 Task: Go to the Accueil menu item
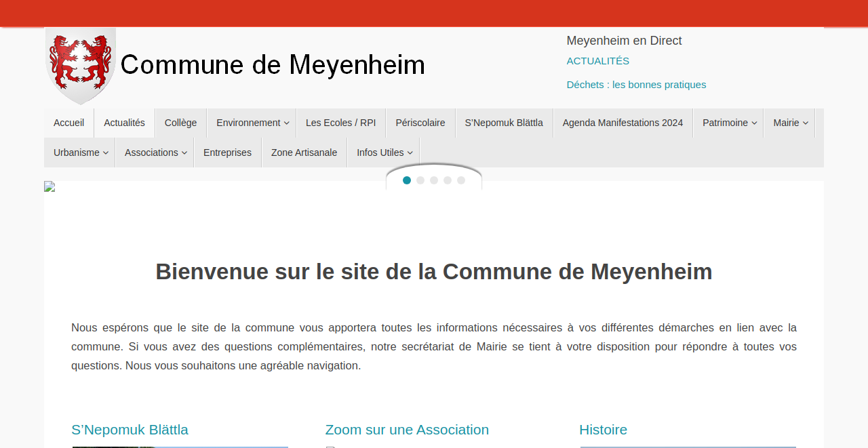pos(69,123)
